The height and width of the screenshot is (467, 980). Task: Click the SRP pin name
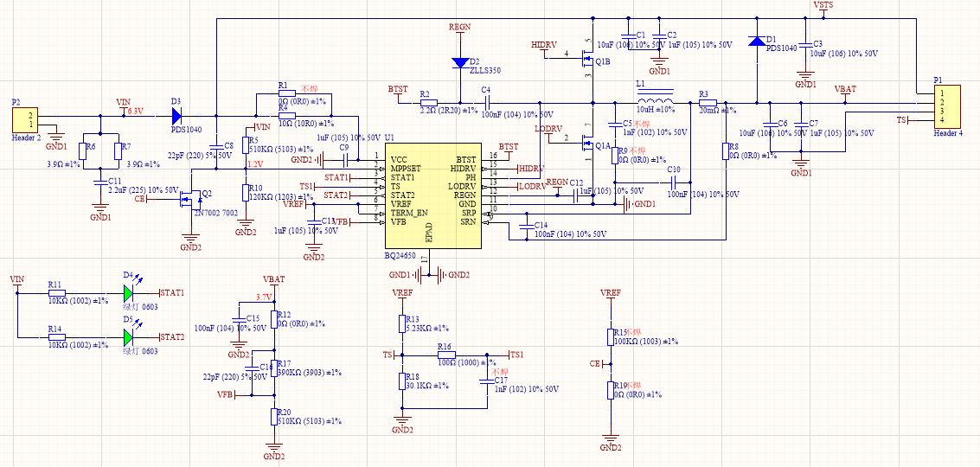[x=470, y=213]
